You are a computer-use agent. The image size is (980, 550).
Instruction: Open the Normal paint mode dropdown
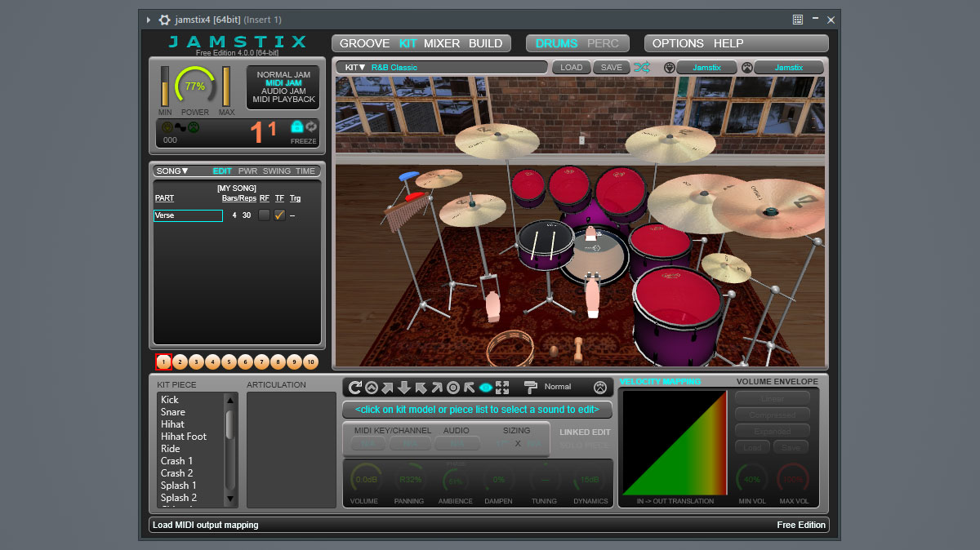[x=558, y=387]
